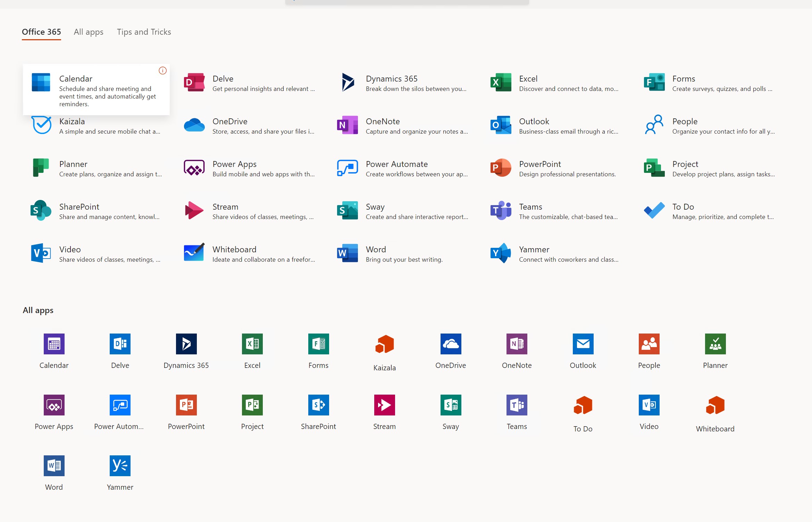Open Kaizala checkmark icon in list

(41, 125)
